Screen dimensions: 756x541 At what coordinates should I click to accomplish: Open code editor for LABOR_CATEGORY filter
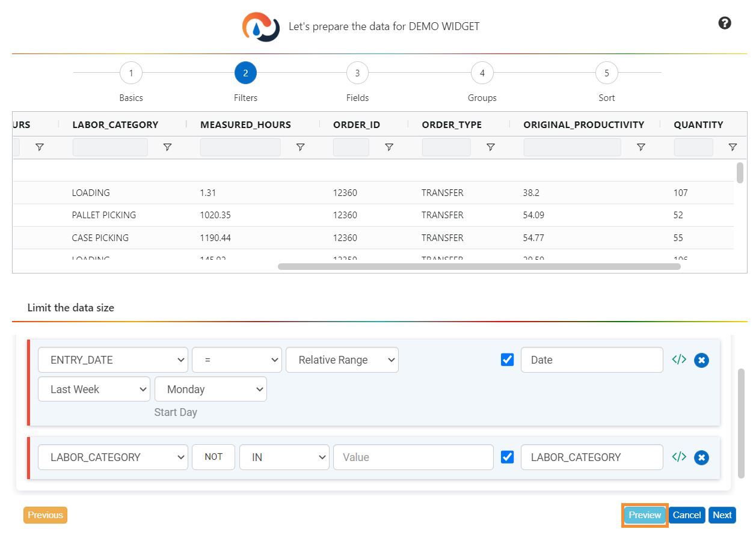pos(679,457)
